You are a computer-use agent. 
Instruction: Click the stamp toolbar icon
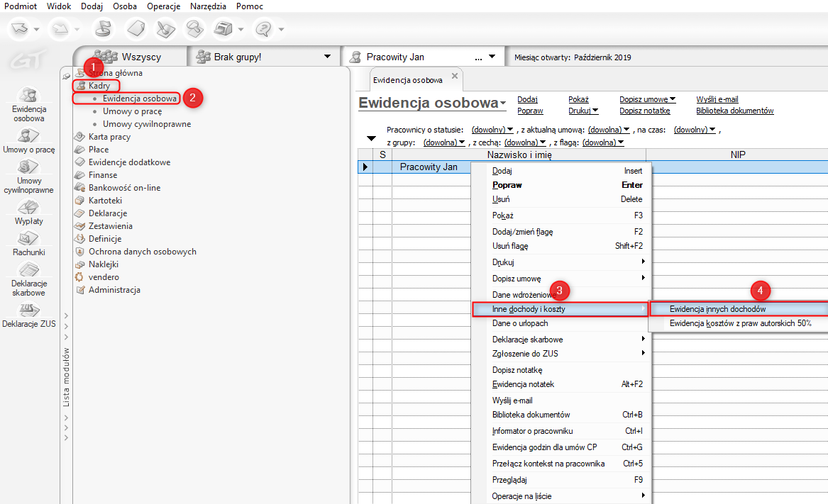click(102, 28)
